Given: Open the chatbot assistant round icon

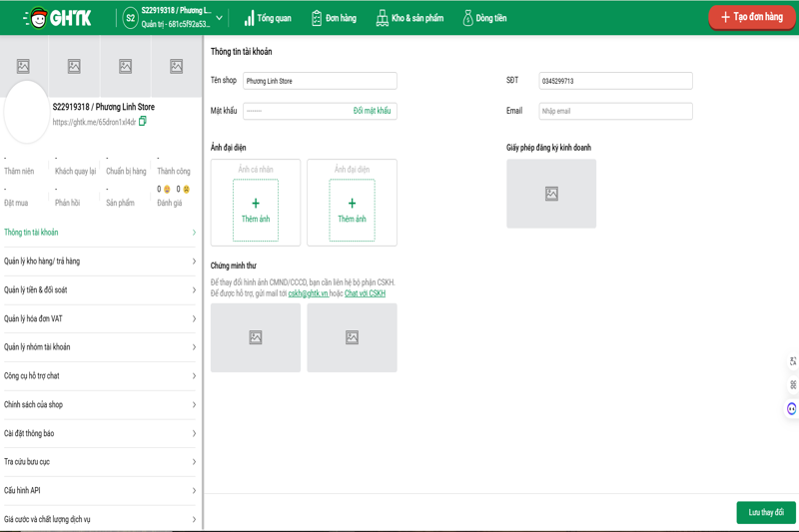Looking at the screenshot, I should (x=792, y=408).
